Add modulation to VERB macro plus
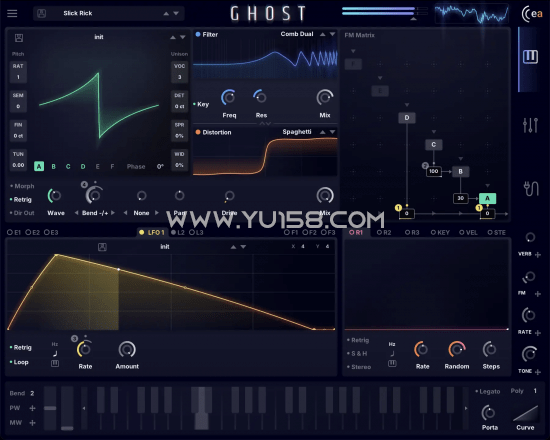Screen dimensions: 550x440 538,255
